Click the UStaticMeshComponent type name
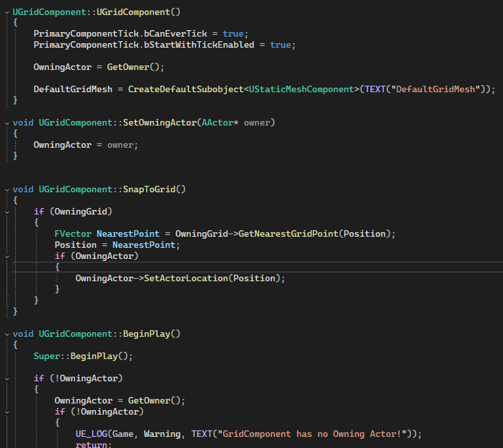Image resolution: width=503 pixels, height=448 pixels. point(302,89)
